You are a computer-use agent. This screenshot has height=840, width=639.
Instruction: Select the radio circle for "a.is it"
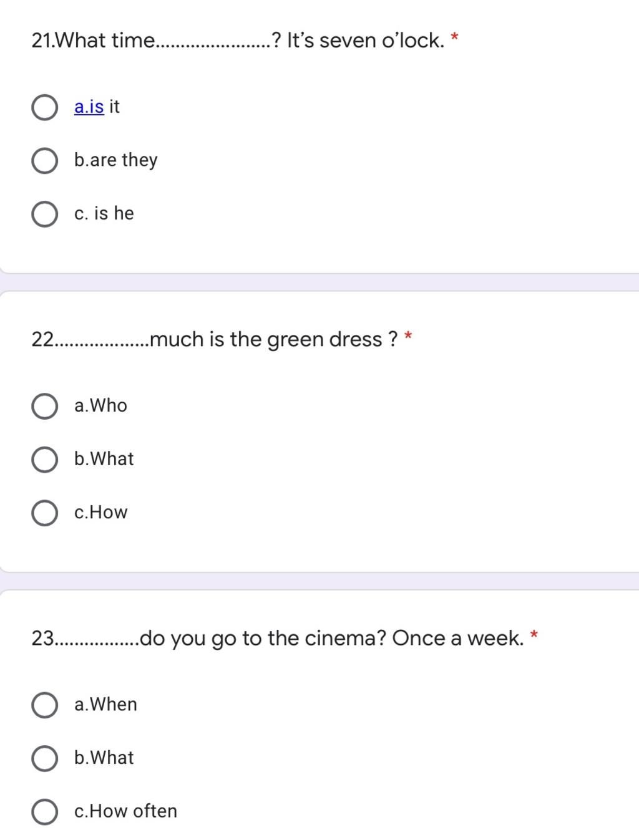pyautogui.click(x=44, y=107)
